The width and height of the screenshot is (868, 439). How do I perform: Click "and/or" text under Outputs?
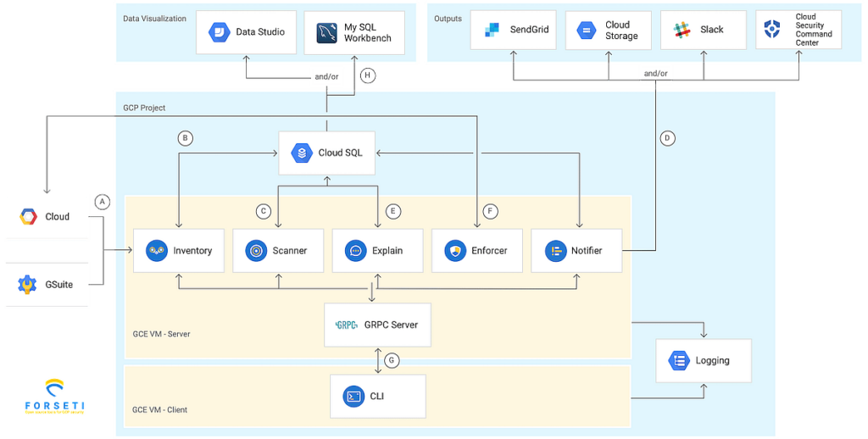point(655,74)
